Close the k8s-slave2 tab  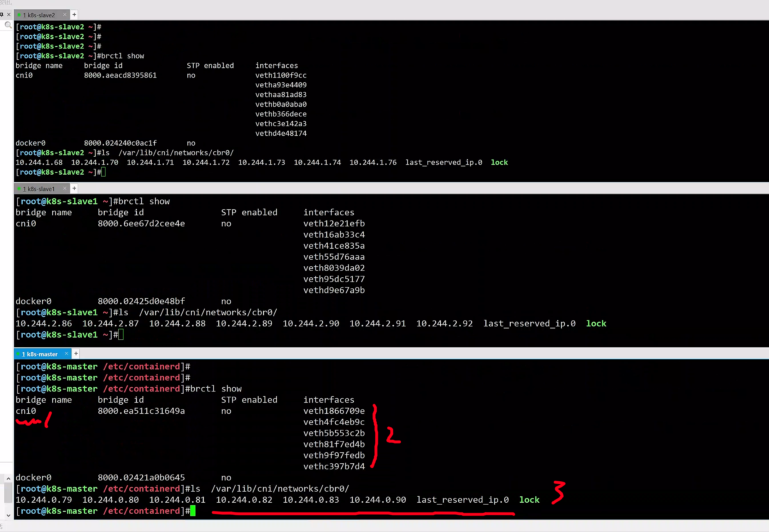coord(65,14)
